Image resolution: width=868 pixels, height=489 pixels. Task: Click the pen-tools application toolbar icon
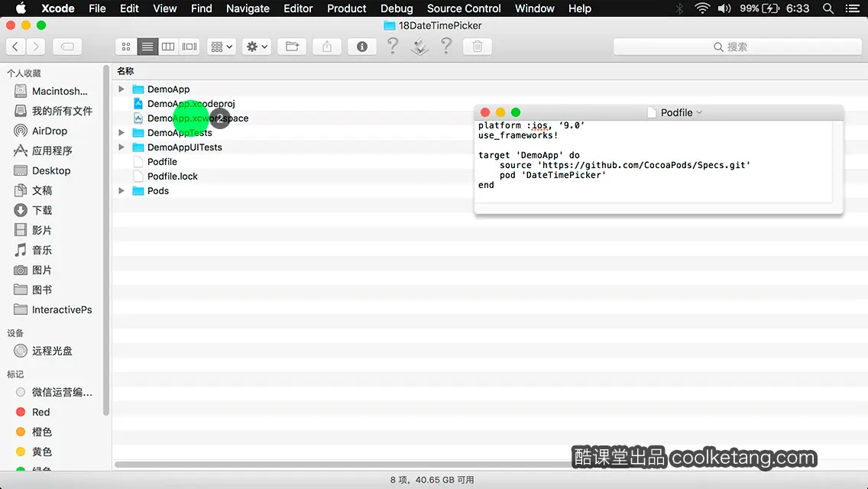[x=419, y=46]
